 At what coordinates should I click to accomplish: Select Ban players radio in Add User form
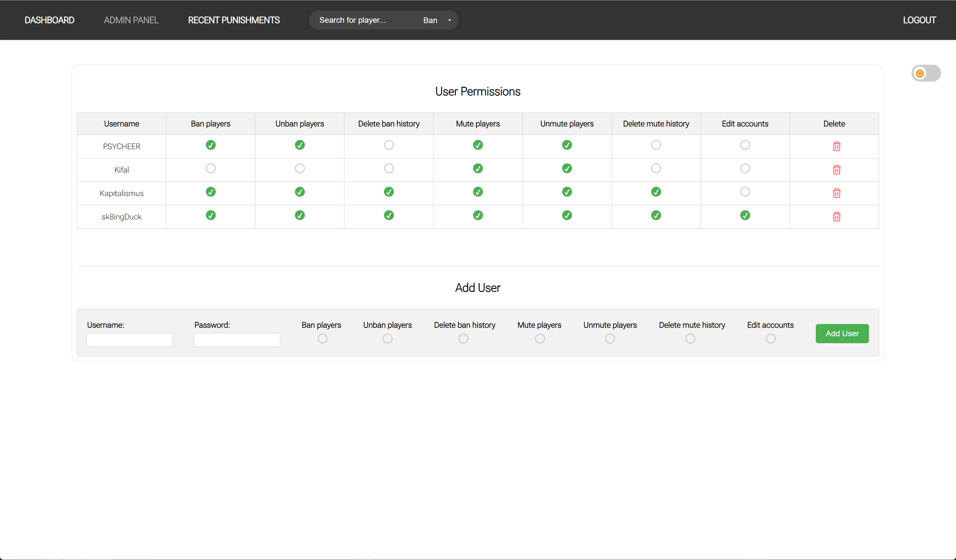[x=322, y=339]
